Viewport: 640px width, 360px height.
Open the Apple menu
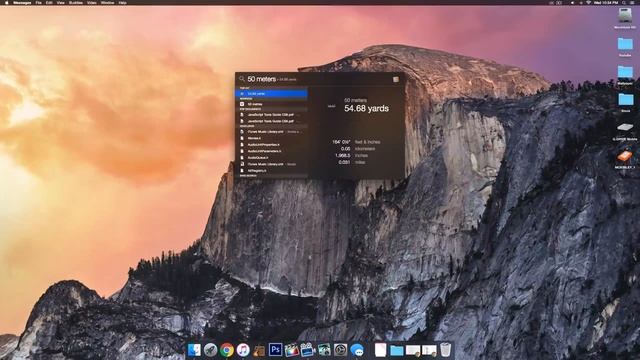tap(6, 2)
